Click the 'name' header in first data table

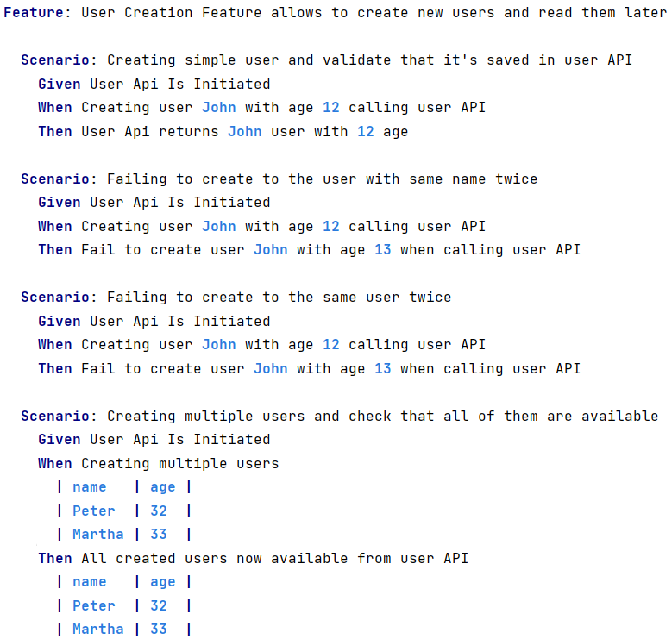tap(89, 487)
